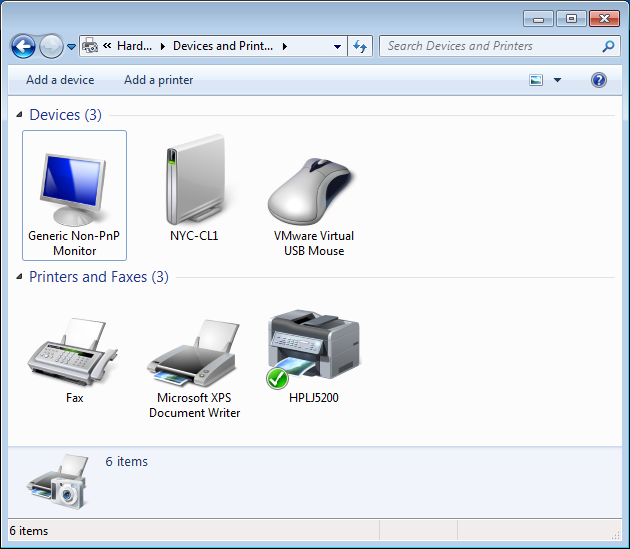Collapse the Devices (3) group
Screen dimensions: 630x549
point(19,115)
